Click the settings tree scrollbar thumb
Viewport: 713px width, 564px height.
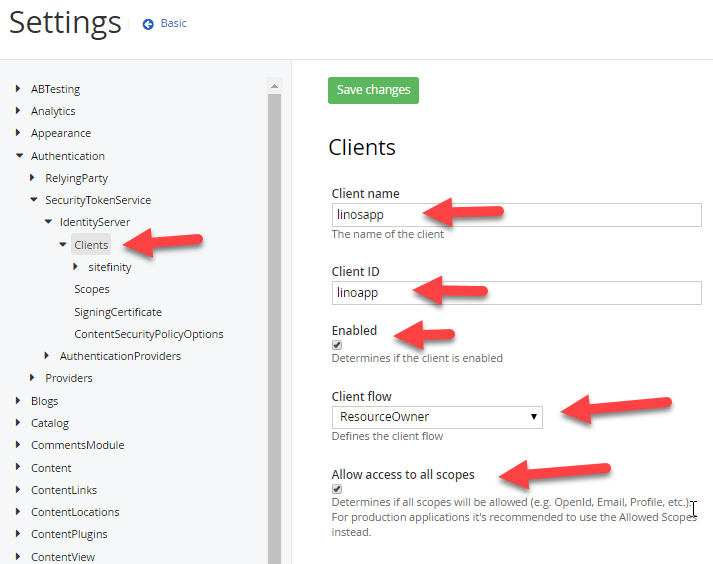[274, 328]
